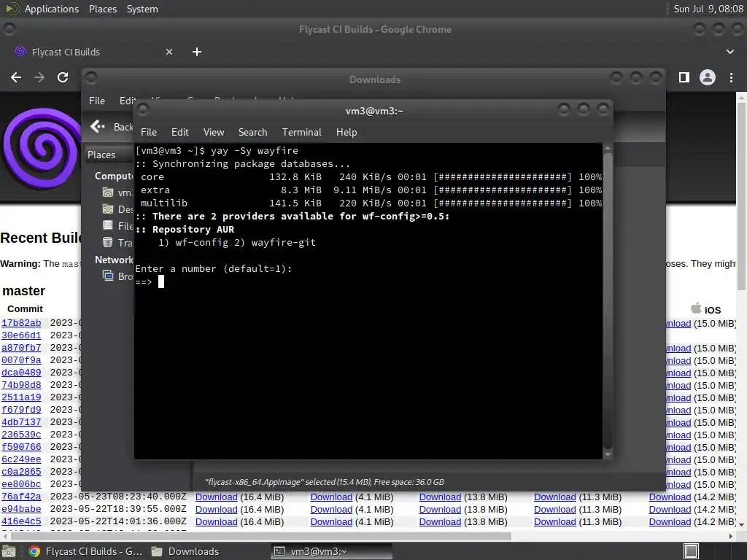
Task: Open terminal File menu
Action: click(x=149, y=132)
